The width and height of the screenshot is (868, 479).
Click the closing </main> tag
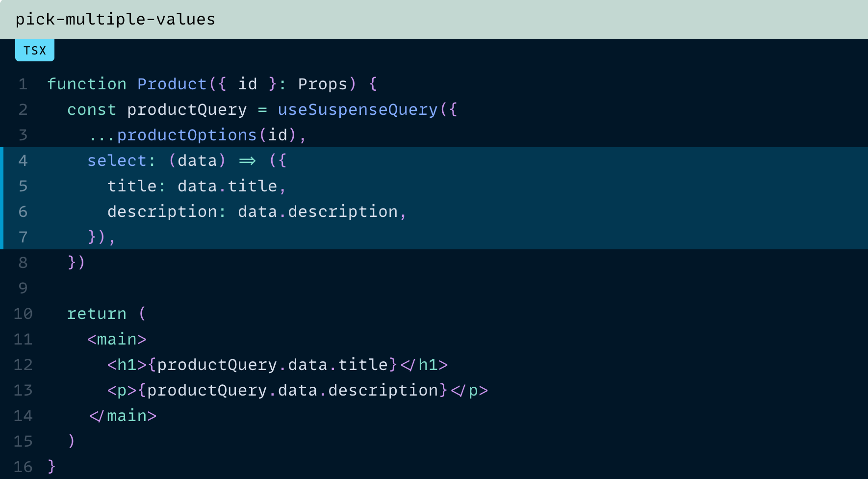(x=123, y=416)
